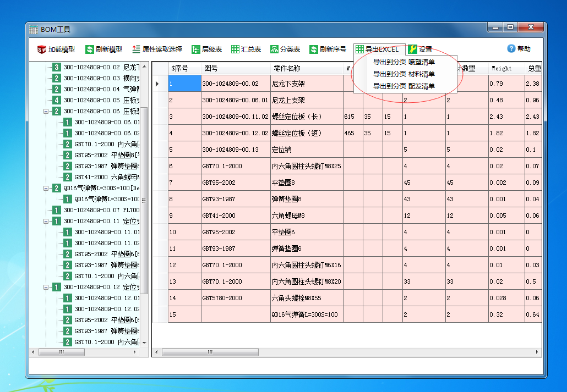Click the tree panel's horizontal scrollbar
The width and height of the screenshot is (567, 392).
click(62, 352)
